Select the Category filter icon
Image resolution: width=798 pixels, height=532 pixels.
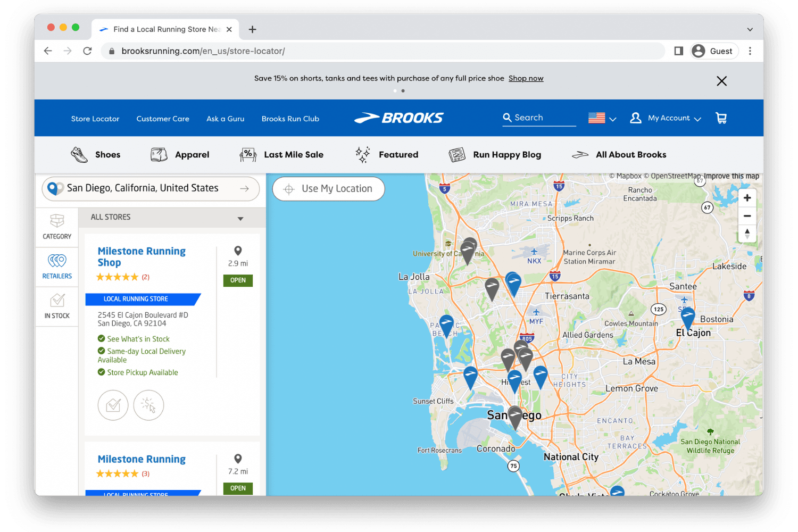point(57,221)
